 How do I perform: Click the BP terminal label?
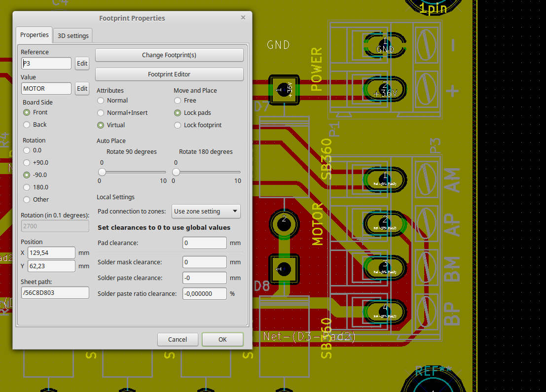tap(452, 313)
